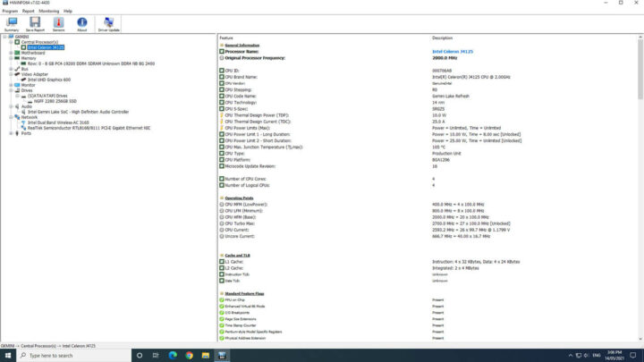The image size is (644, 362).
Task: Launch the Driver Update toolbar icon
Action: [x=108, y=24]
